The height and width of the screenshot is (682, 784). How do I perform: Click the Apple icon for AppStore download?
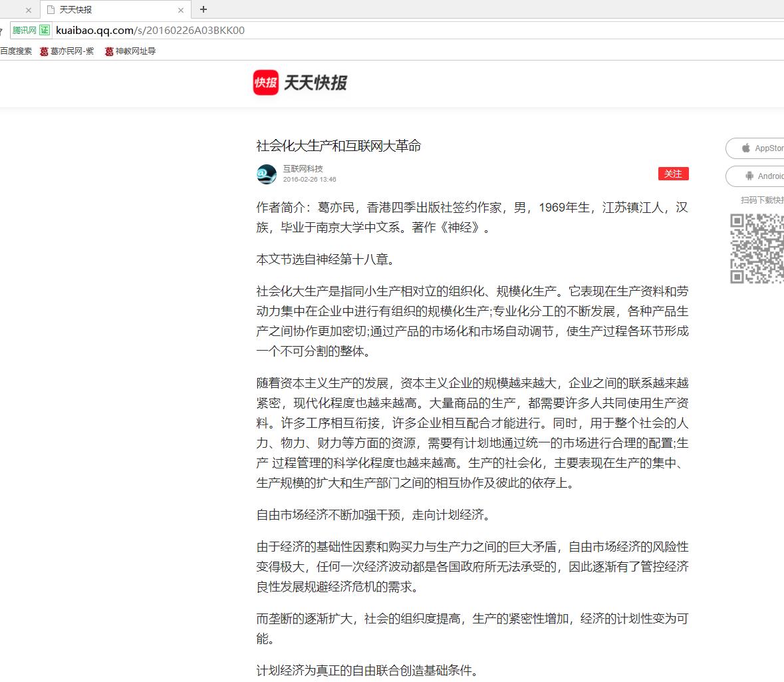746,148
